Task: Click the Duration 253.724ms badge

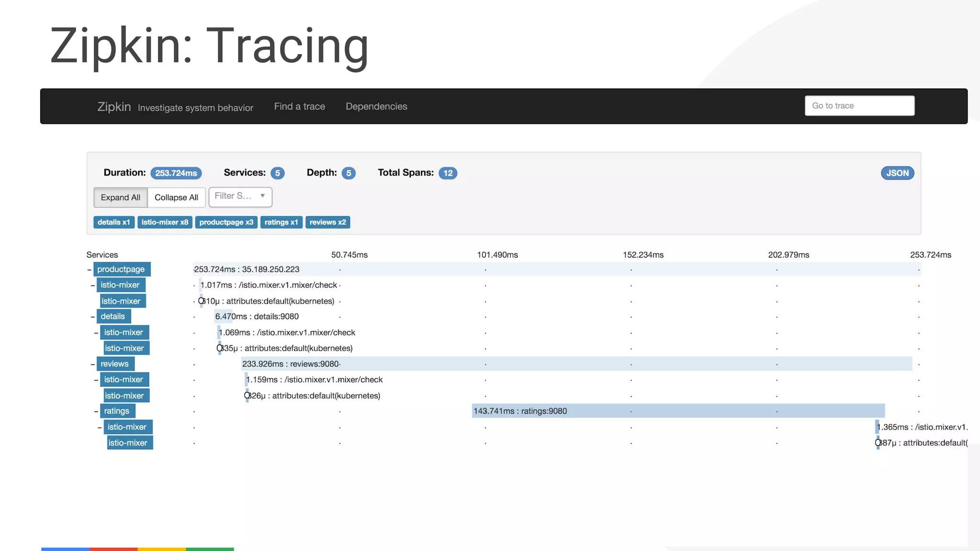Action: coord(176,173)
